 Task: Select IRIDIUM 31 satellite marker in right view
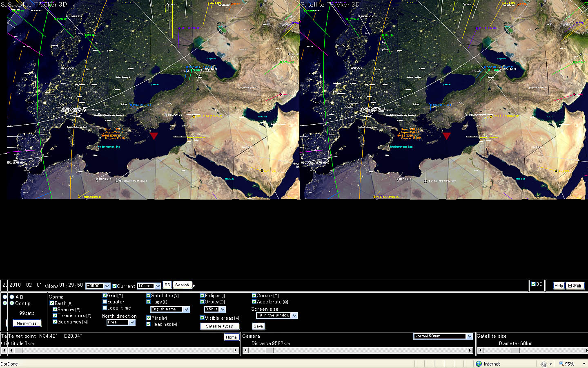pyautogui.click(x=397, y=179)
